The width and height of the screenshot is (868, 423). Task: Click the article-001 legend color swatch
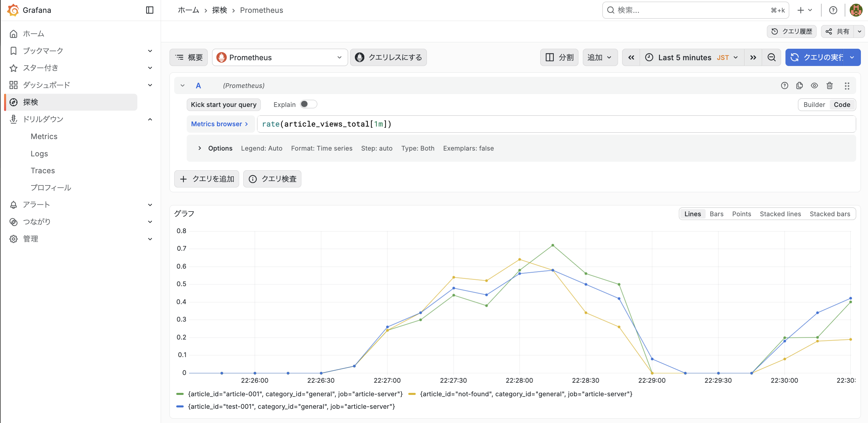(x=180, y=394)
